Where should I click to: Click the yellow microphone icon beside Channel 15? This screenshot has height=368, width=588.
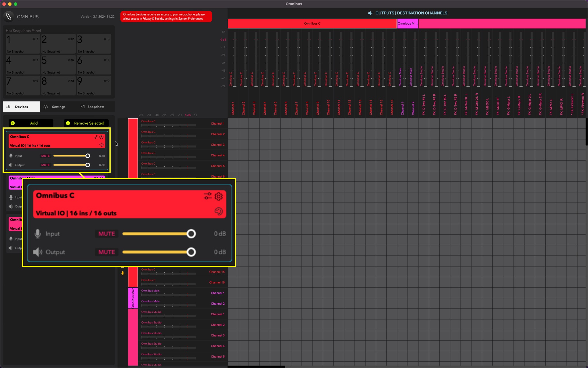pos(123,273)
